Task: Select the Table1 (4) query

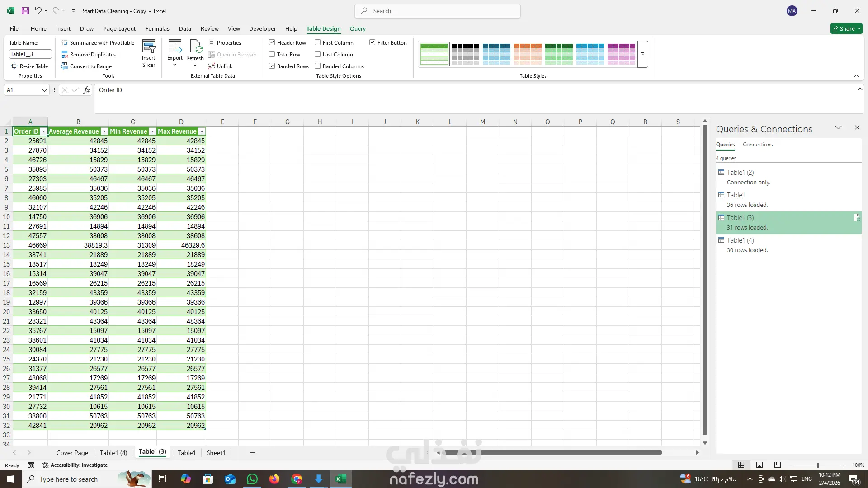Action: pos(788,245)
